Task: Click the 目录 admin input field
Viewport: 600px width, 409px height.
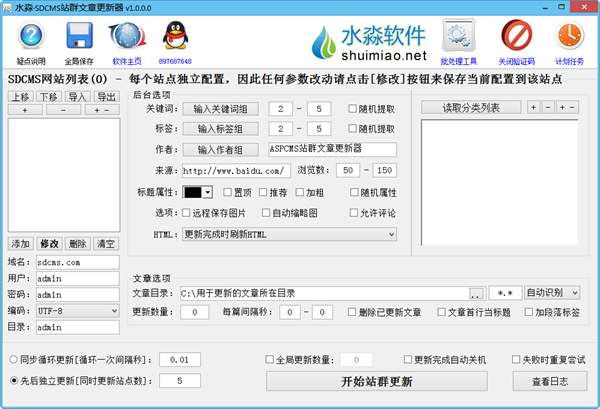Action: coord(78,327)
